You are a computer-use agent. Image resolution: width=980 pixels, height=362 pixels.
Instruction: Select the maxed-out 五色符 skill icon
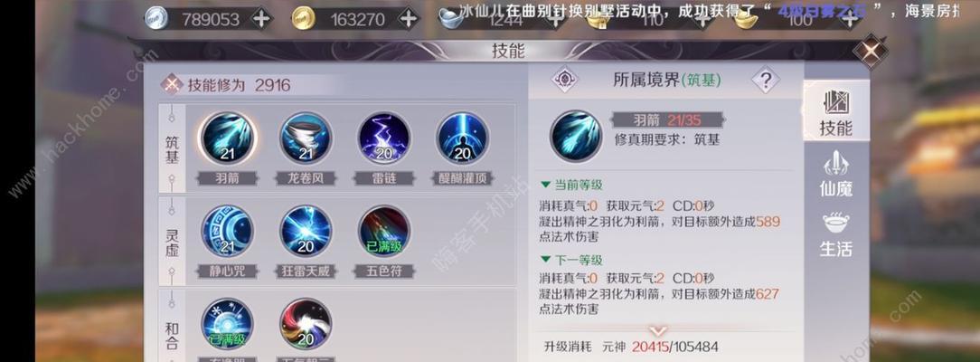pyautogui.click(x=383, y=232)
